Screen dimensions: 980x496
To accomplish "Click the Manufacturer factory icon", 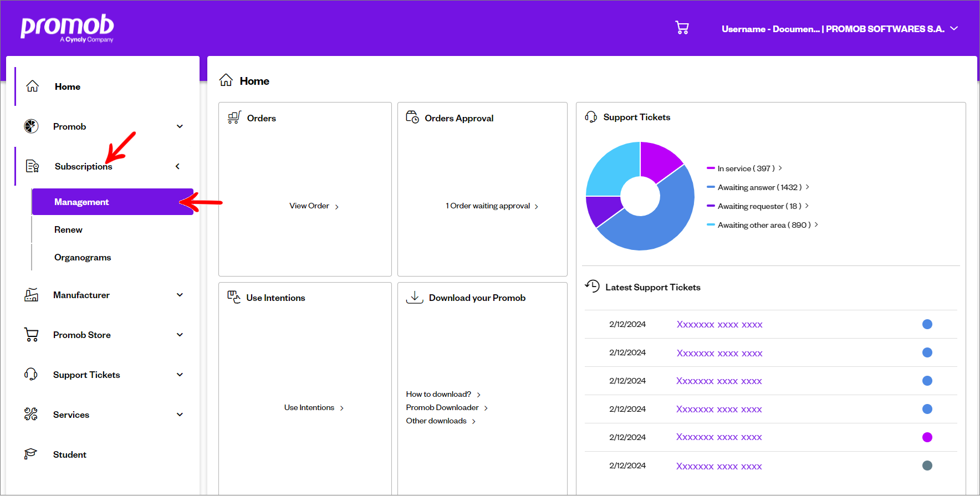I will tap(32, 295).
